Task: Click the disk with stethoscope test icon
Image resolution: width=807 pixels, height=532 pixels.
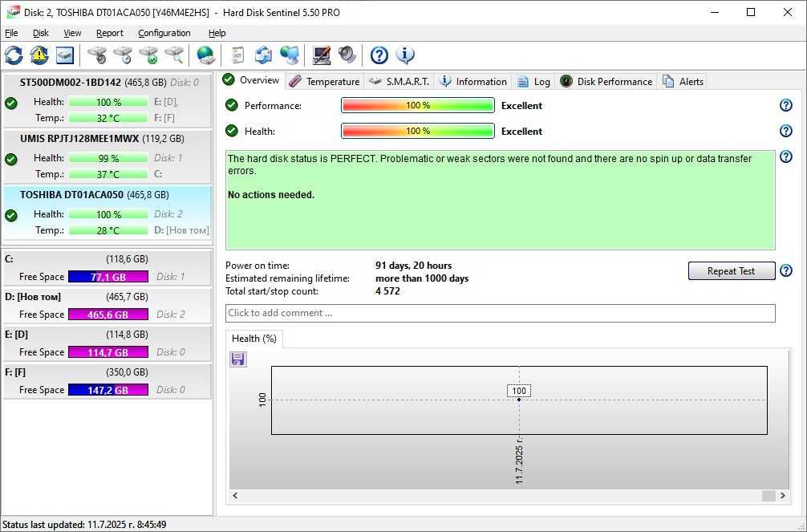Action: 97,55
